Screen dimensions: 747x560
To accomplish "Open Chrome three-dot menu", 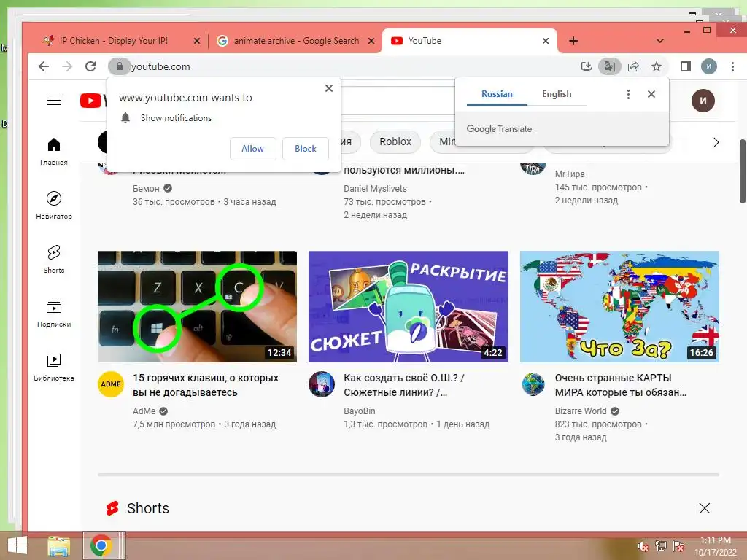I will 732,66.
